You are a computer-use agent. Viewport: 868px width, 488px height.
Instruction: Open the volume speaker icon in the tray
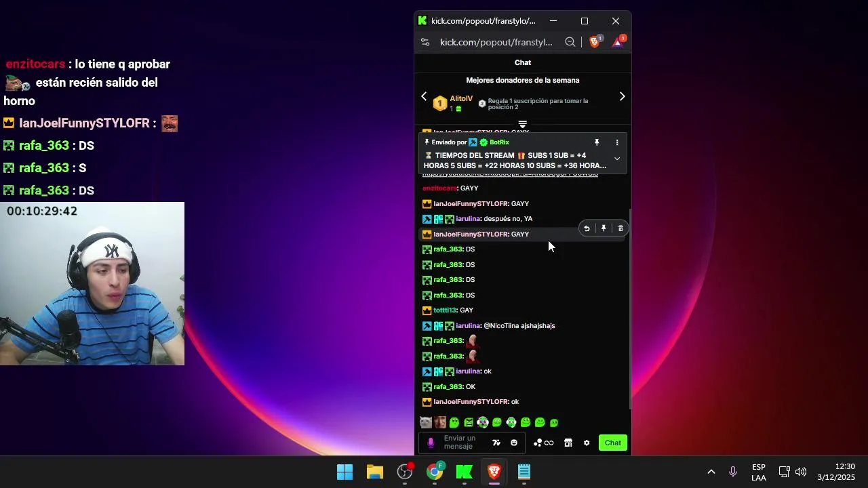(x=801, y=472)
